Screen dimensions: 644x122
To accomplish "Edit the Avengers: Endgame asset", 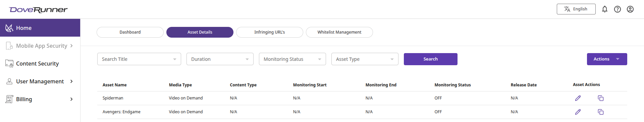I will pyautogui.click(x=578, y=112).
